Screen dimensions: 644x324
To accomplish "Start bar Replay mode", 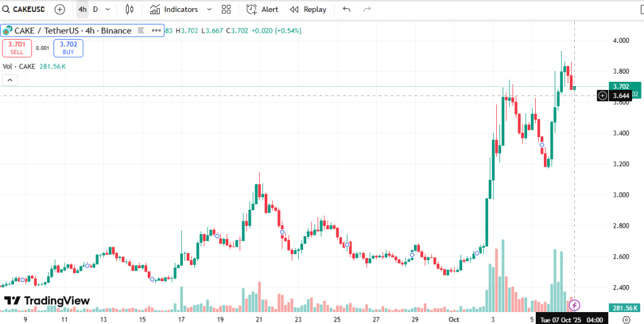I will (308, 9).
